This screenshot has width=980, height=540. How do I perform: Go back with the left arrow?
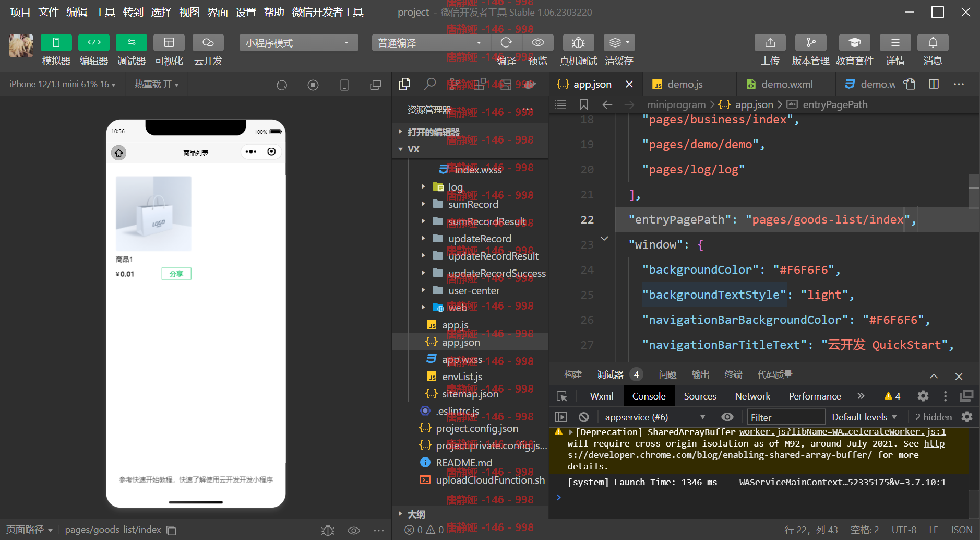[607, 104]
